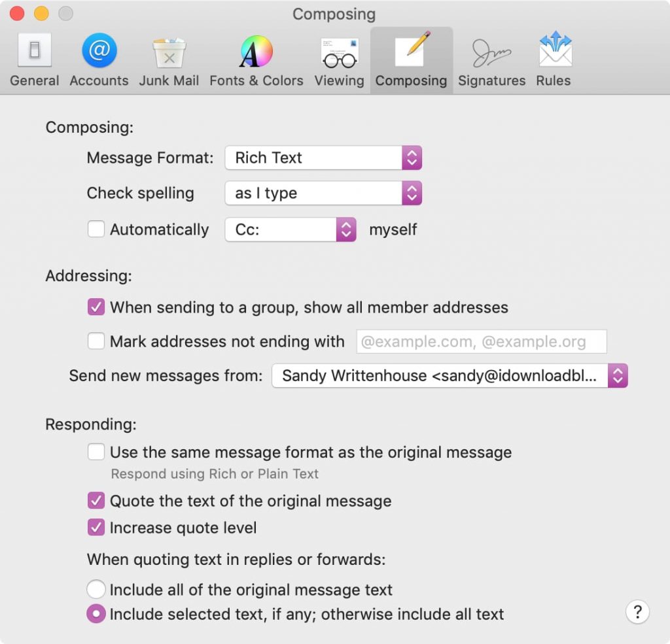The width and height of the screenshot is (670, 644).
Task: Disable quoting the original message text
Action: pos(96,501)
